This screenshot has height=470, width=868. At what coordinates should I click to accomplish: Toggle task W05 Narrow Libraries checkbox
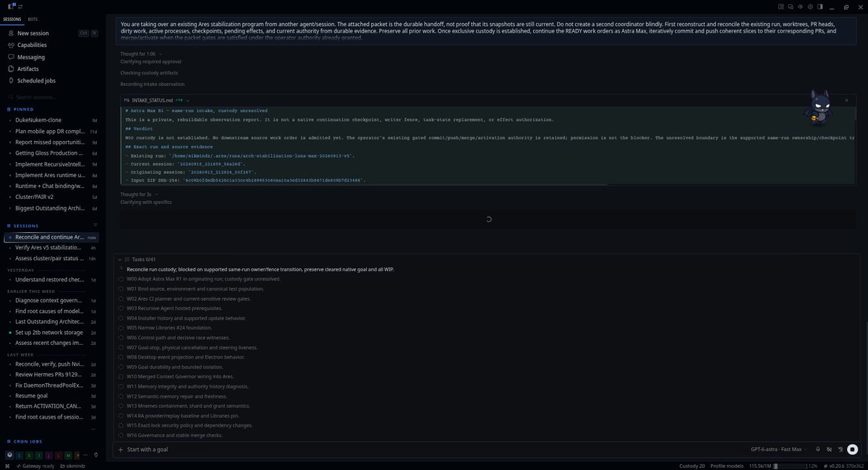121,328
